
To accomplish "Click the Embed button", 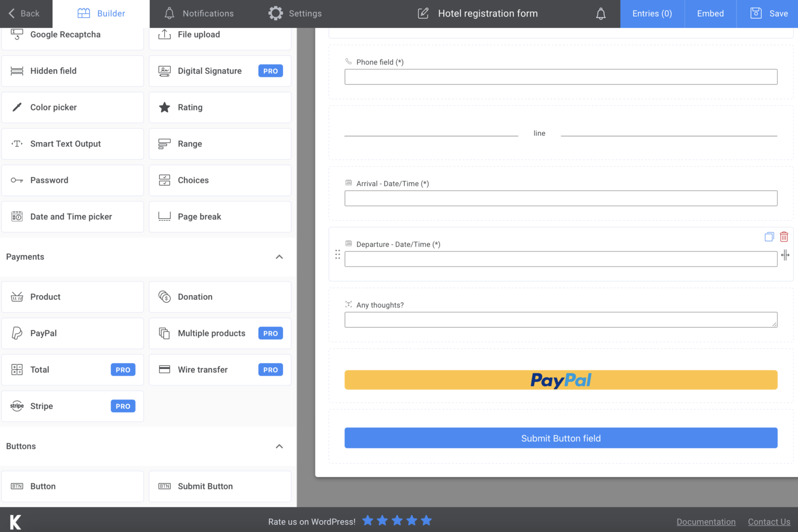I will pyautogui.click(x=710, y=14).
